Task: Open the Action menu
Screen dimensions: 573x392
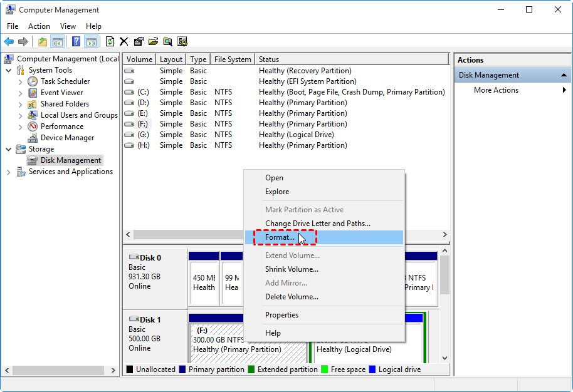Action: point(39,26)
